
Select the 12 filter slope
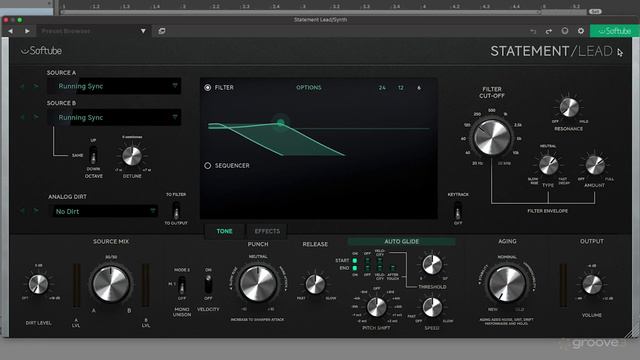point(401,87)
